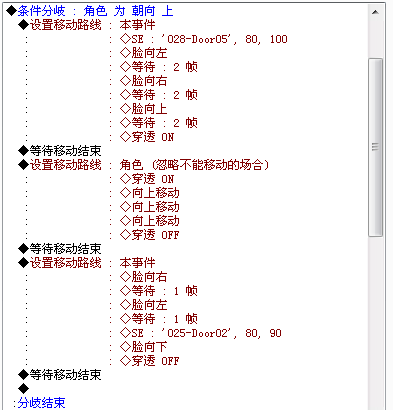Screen dimensions: 393x410
Task: Select '穿透 OFF' row right after the 向上移动 rows
Action: click(150, 235)
